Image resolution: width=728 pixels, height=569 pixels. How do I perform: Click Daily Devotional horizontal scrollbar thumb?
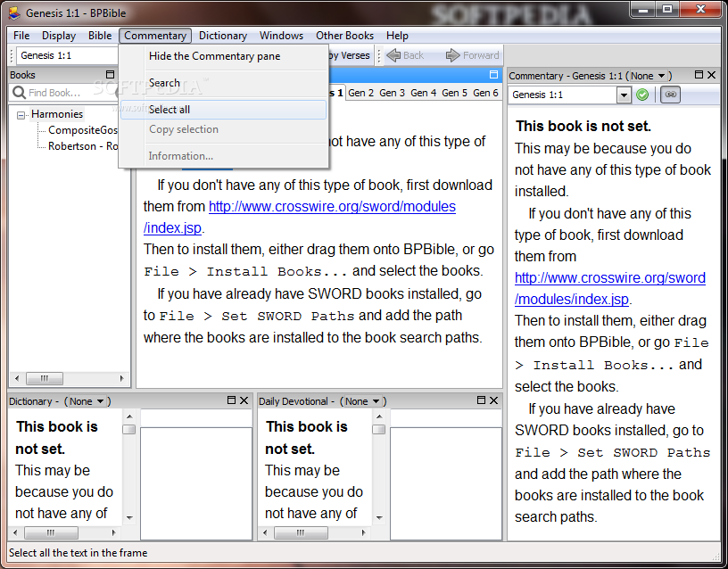click(x=301, y=532)
